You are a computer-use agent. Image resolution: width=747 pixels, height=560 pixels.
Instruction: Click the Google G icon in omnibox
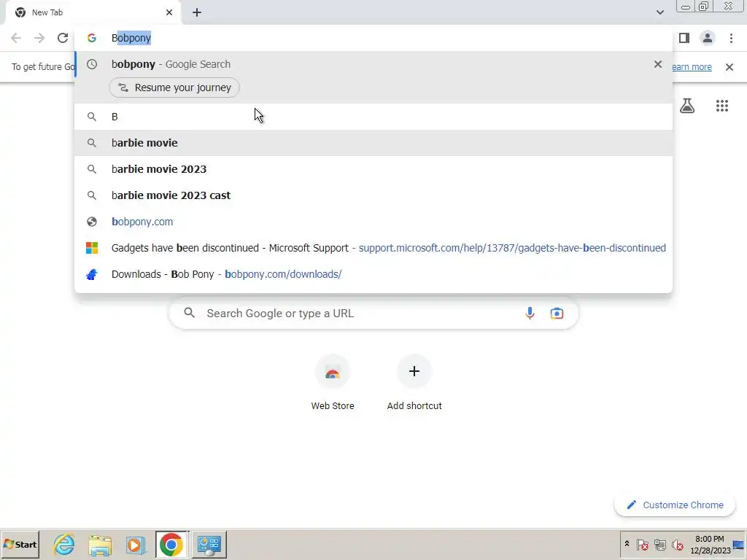[x=92, y=38]
